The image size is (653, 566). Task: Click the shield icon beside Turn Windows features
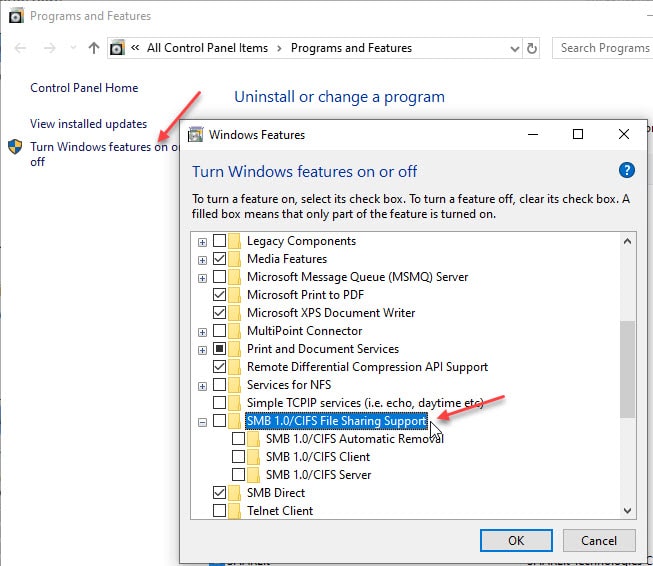(x=15, y=147)
